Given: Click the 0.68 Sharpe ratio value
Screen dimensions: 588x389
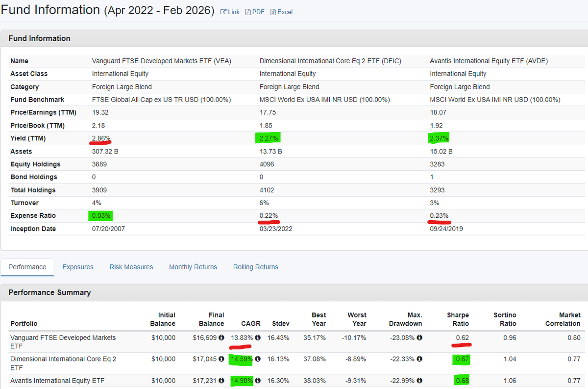Looking at the screenshot, I should (462, 380).
